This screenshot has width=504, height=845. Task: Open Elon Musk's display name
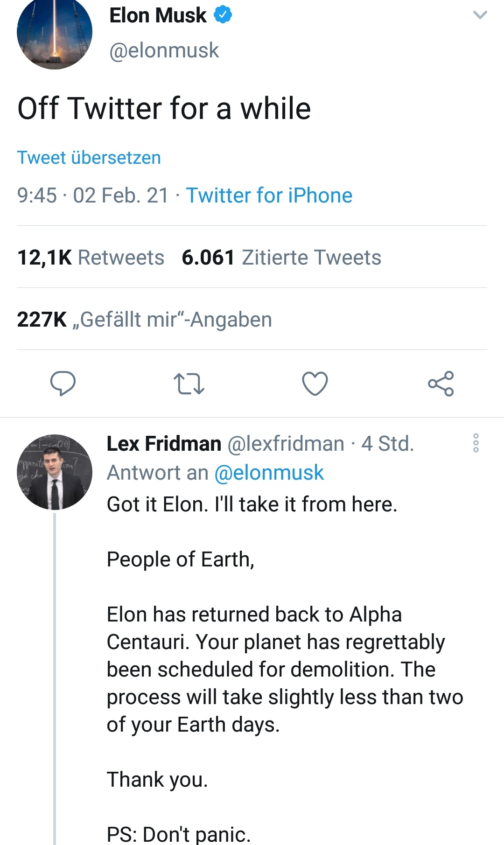(x=158, y=15)
